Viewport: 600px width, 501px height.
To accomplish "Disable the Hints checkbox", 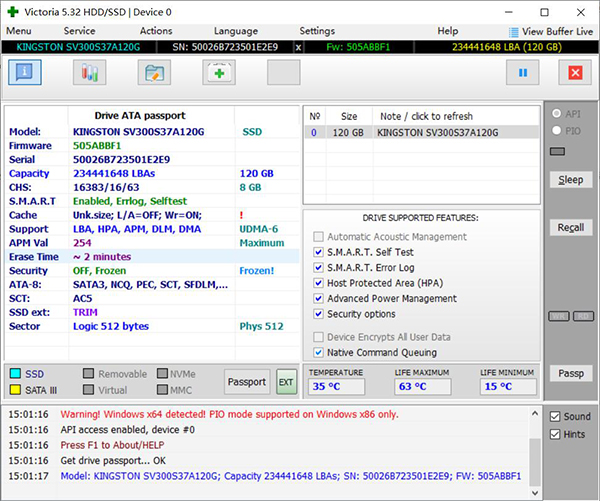I will pyautogui.click(x=556, y=434).
